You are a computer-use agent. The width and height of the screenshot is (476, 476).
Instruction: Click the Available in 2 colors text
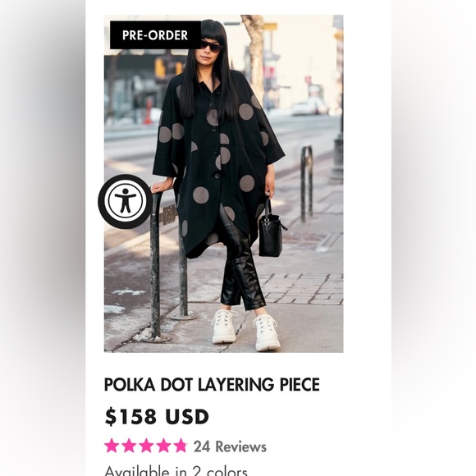coord(176,471)
